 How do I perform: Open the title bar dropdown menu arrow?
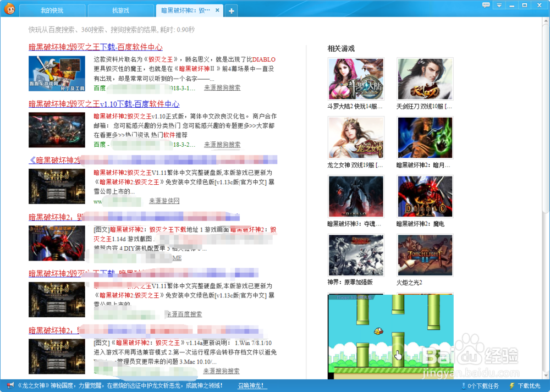click(499, 5)
